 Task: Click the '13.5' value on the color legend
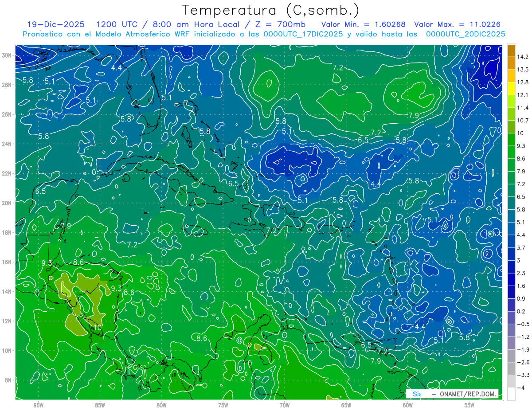coord(522,70)
